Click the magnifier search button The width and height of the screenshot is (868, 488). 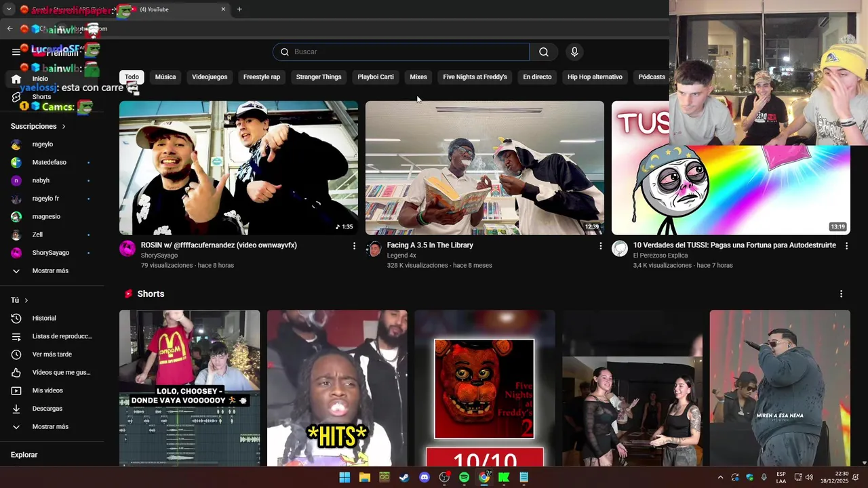click(544, 52)
